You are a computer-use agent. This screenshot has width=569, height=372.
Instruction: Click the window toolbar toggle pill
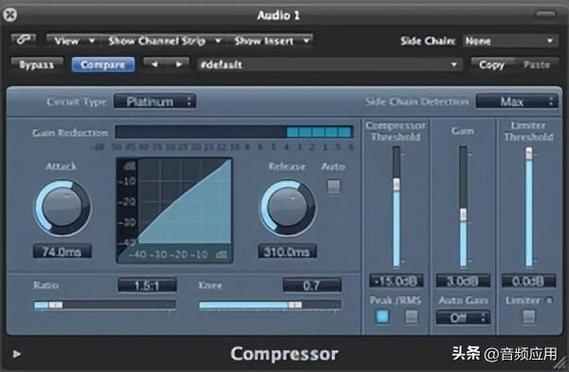pyautogui.click(x=545, y=14)
